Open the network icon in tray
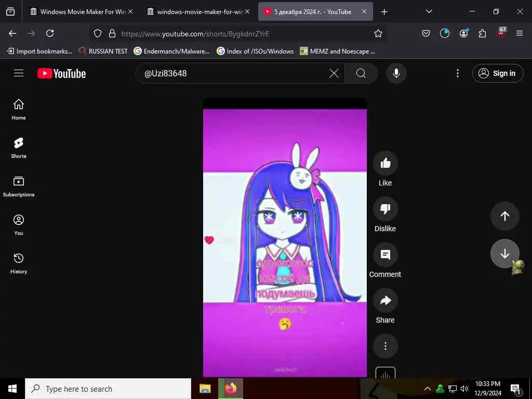This screenshot has width=532, height=399. [x=453, y=389]
